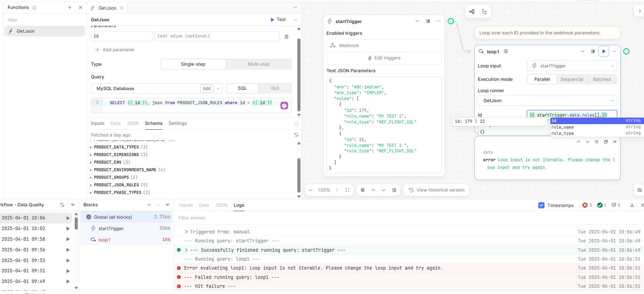Zoom in the workflow canvas
Viewport: 644px width, 294px height.
pos(337,190)
